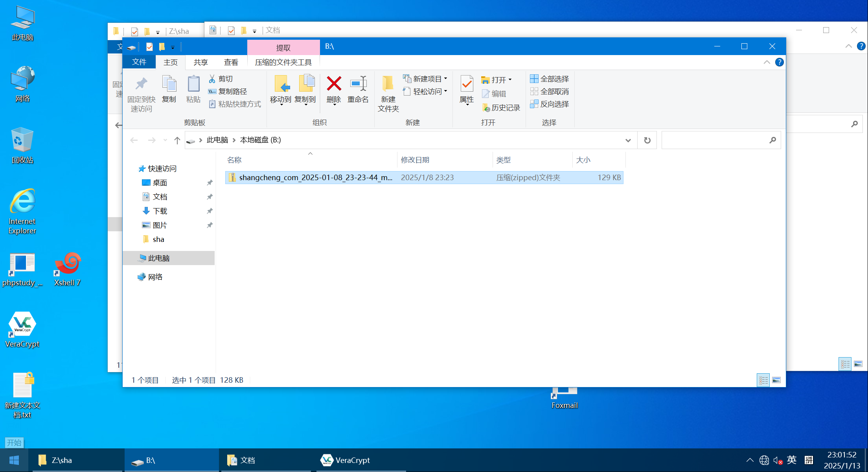Collapse the ribbon with the chevron

767,63
